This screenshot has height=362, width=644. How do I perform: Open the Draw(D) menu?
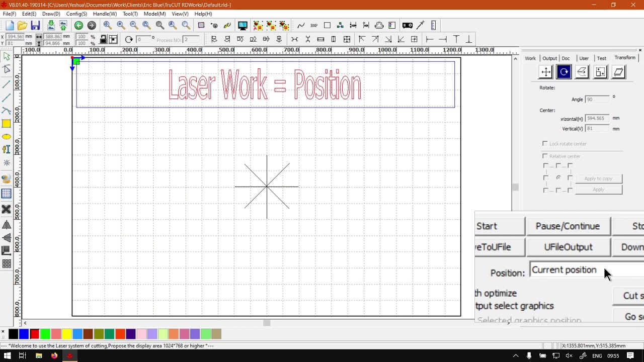click(x=51, y=14)
